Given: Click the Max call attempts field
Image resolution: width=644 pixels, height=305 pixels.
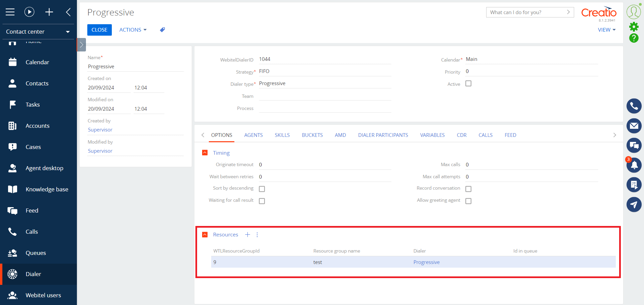Looking at the screenshot, I should pyautogui.click(x=532, y=177).
